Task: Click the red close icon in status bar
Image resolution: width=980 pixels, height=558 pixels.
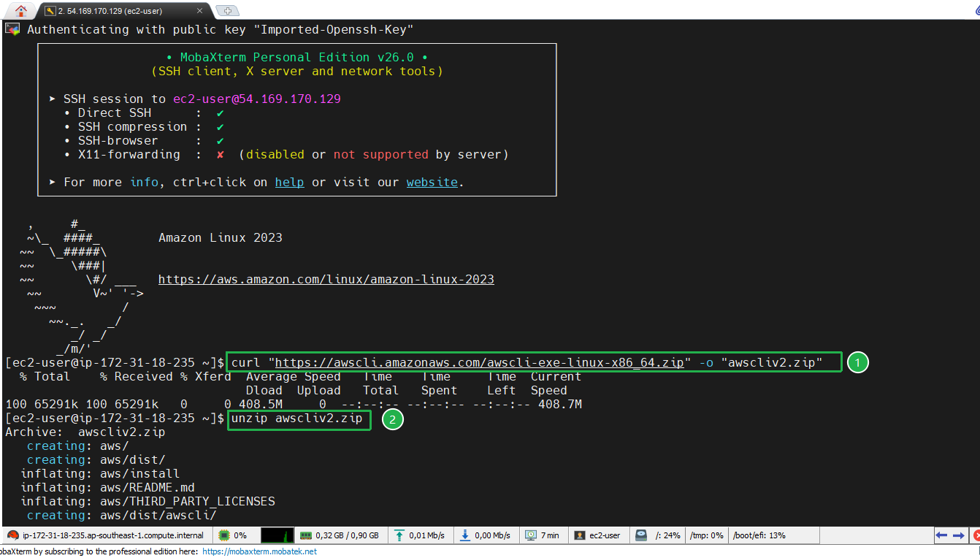Action: tap(976, 535)
